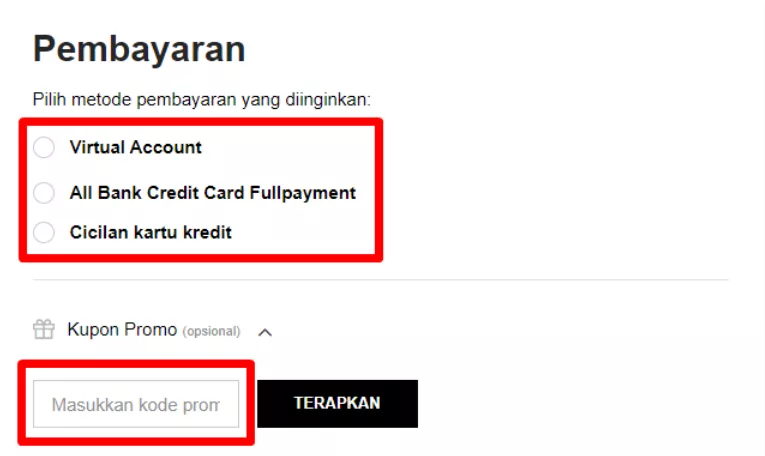Screen dimensions: 765x456
Task: Click the Pilih metode pembayaran instruction text
Action: [201, 99]
